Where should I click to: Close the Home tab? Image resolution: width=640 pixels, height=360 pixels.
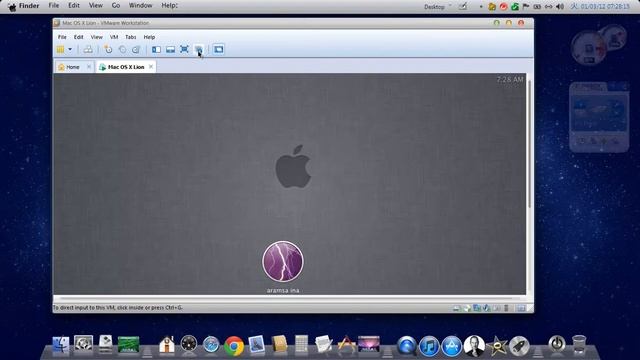[x=89, y=67]
